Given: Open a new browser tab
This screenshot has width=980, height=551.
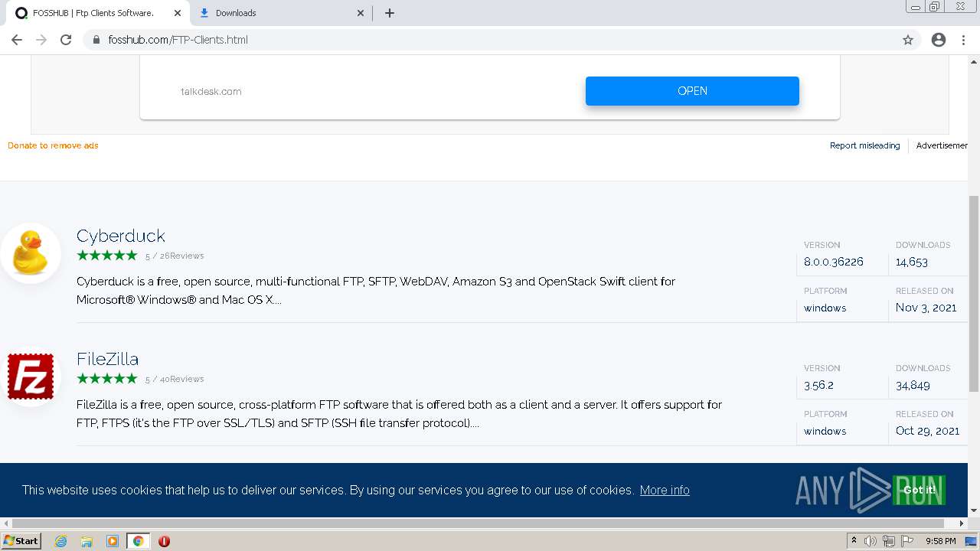Looking at the screenshot, I should [x=389, y=13].
